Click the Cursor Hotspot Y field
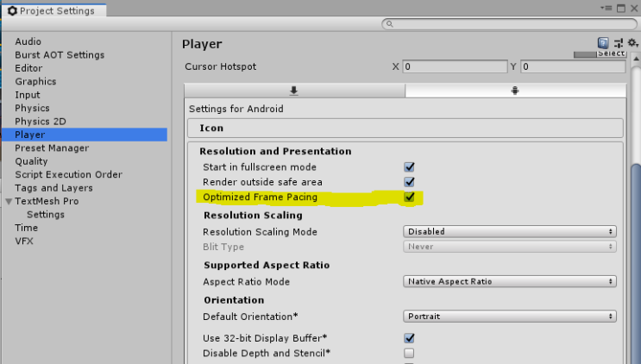 tap(573, 66)
